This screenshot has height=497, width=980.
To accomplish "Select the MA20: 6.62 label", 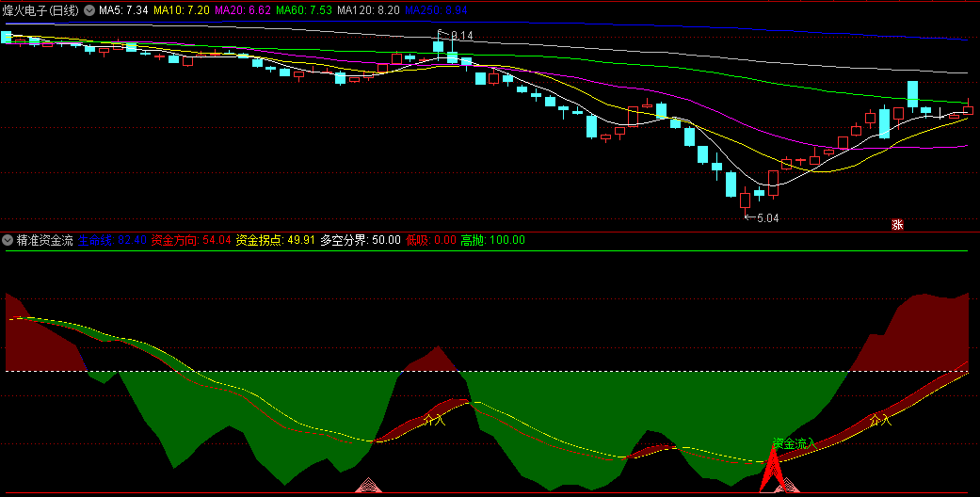I will pyautogui.click(x=243, y=10).
